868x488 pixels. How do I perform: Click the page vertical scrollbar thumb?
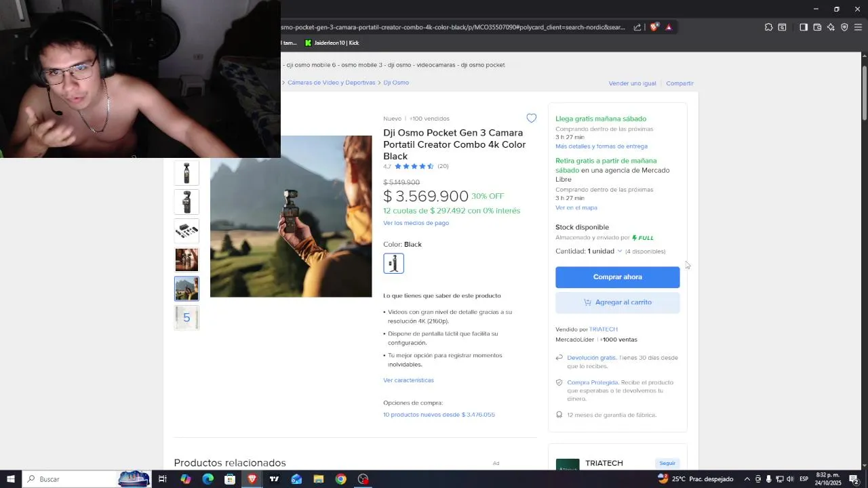[x=865, y=92]
